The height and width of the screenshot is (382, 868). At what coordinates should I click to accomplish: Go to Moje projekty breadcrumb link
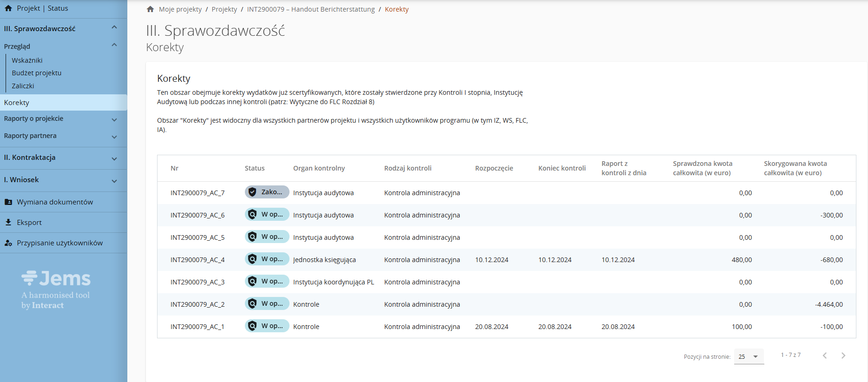click(180, 9)
